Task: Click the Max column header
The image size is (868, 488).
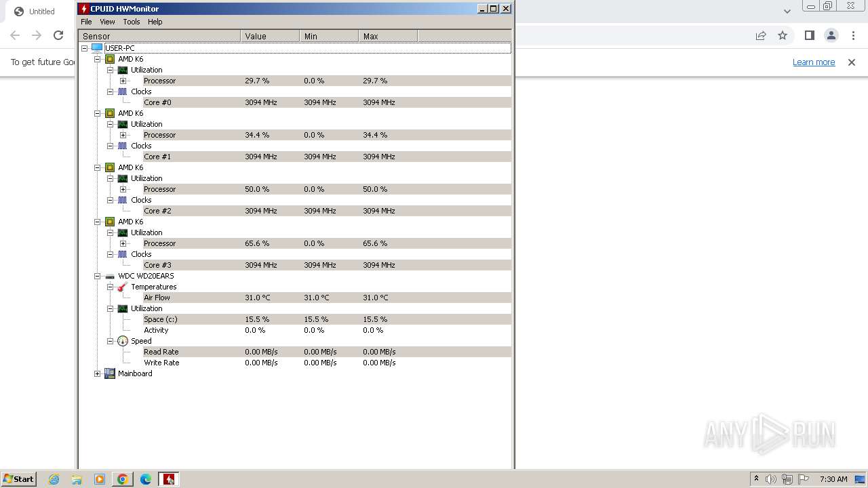Action: coord(388,36)
